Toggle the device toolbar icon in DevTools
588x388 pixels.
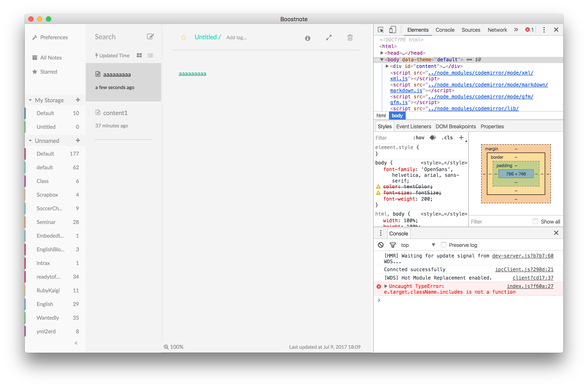click(393, 30)
